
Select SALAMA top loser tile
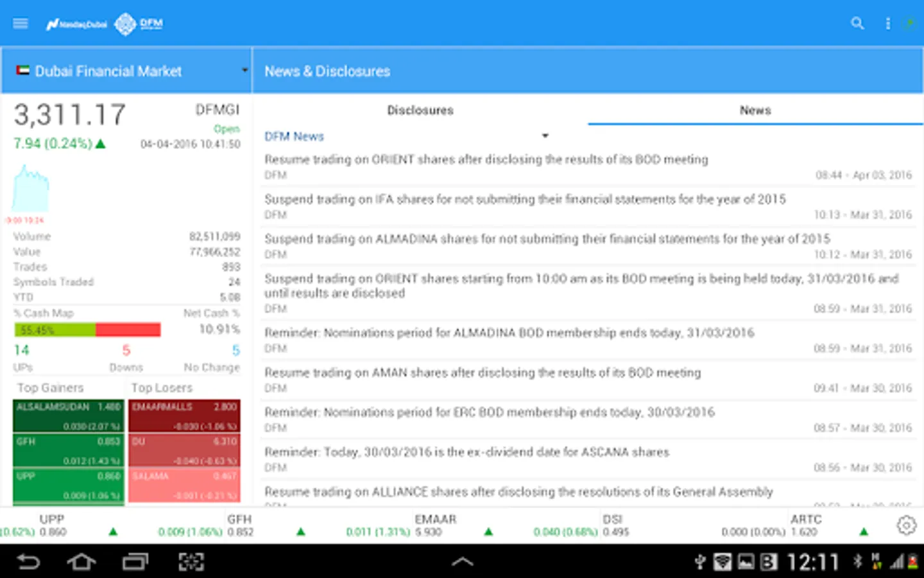click(x=185, y=486)
